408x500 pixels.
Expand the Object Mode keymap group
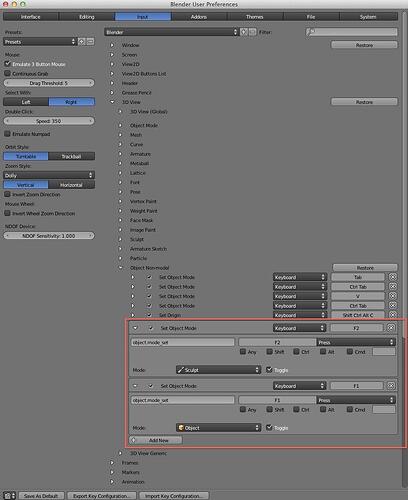coord(120,125)
